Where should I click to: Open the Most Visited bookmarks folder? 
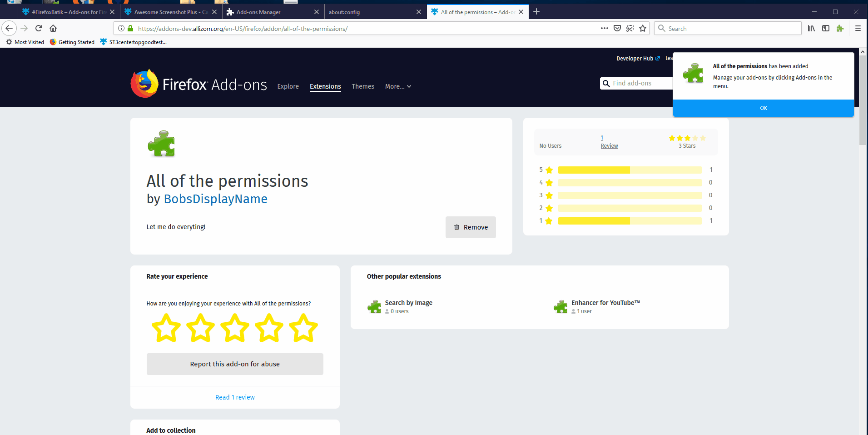25,42
